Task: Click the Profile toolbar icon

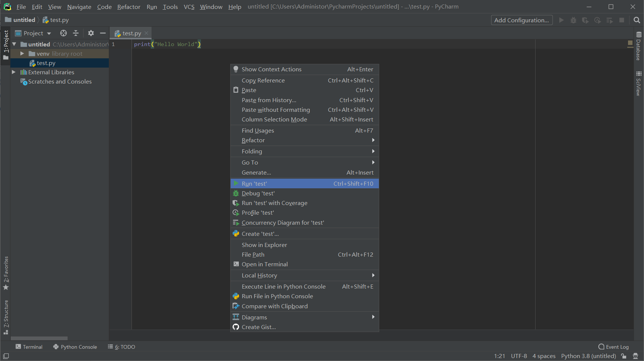Action: tap(598, 20)
